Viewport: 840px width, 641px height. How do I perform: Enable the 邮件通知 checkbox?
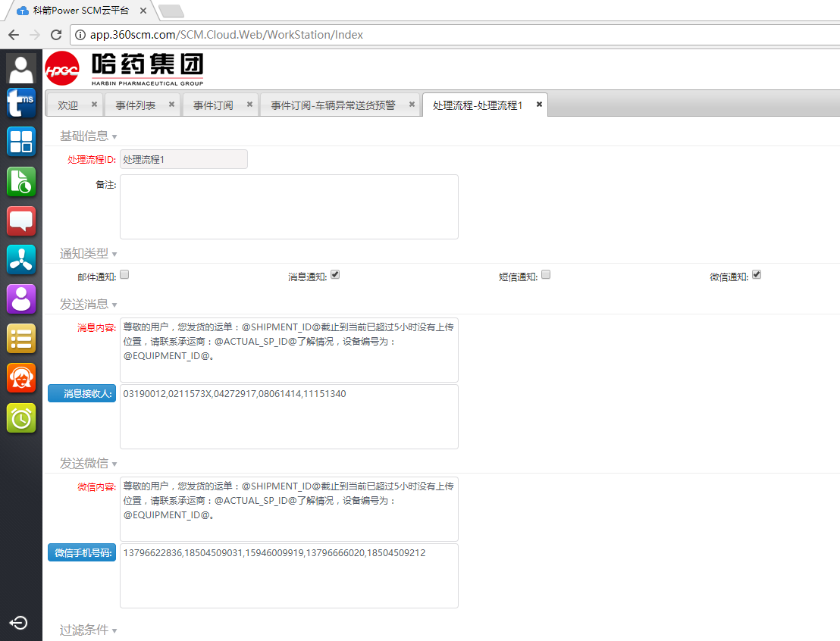pos(124,275)
